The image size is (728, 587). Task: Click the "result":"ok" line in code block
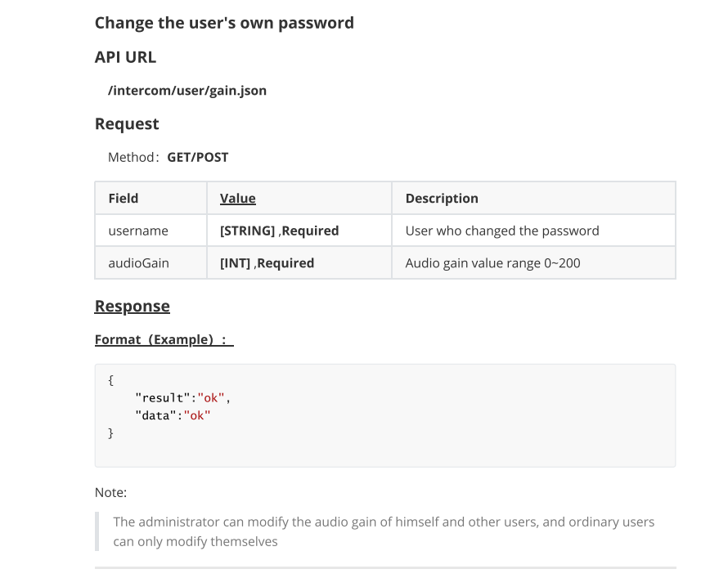point(183,398)
